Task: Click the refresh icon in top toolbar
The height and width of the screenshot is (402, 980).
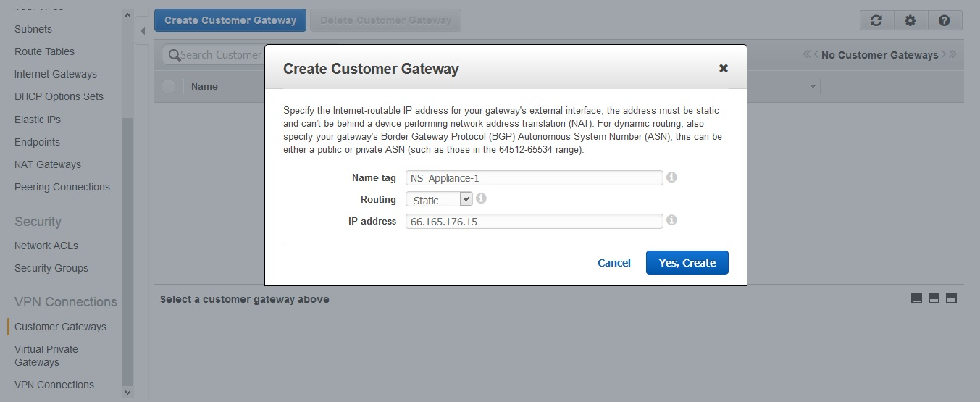Action: (x=876, y=20)
